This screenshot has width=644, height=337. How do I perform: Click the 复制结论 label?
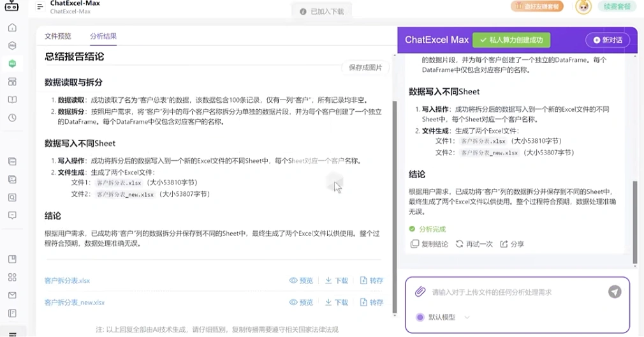click(434, 244)
